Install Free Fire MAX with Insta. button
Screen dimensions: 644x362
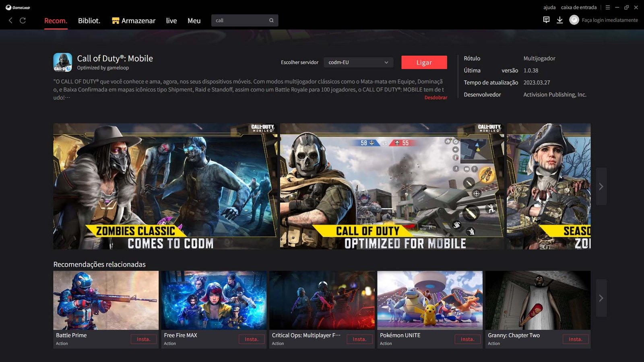pos(252,339)
